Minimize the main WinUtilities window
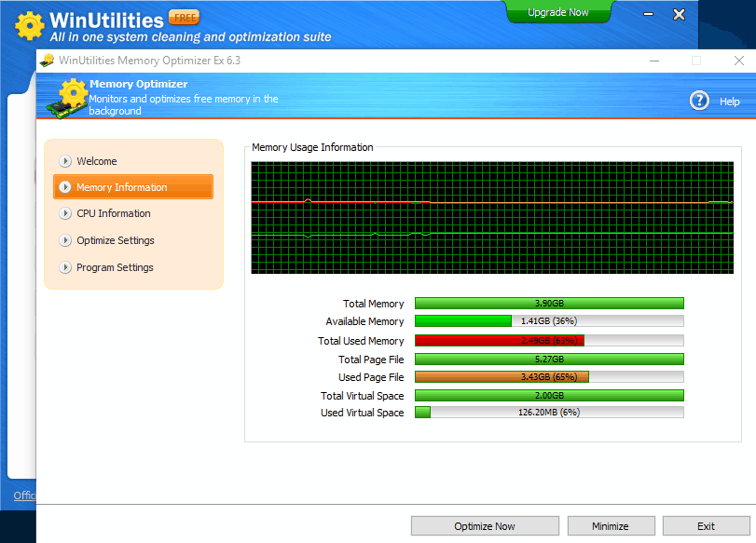 (x=649, y=15)
